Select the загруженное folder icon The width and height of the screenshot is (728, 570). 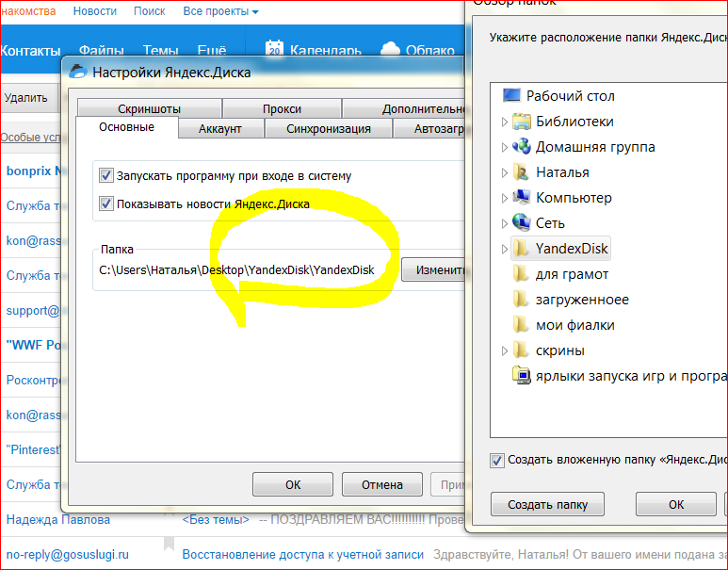coord(521,300)
